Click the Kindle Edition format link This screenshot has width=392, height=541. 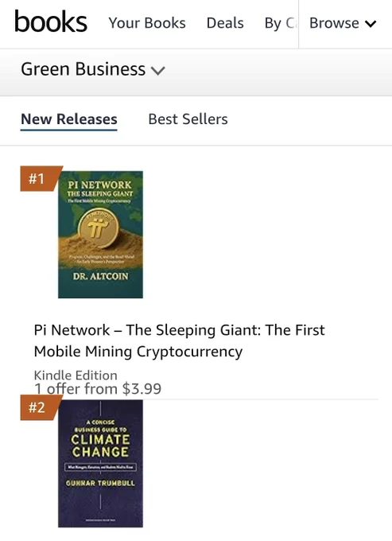coord(76,375)
